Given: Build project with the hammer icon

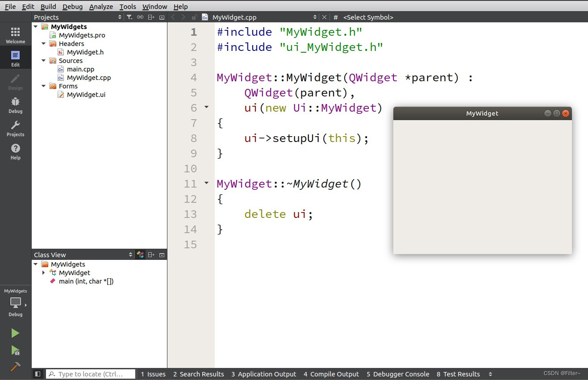Looking at the screenshot, I should coord(15,367).
